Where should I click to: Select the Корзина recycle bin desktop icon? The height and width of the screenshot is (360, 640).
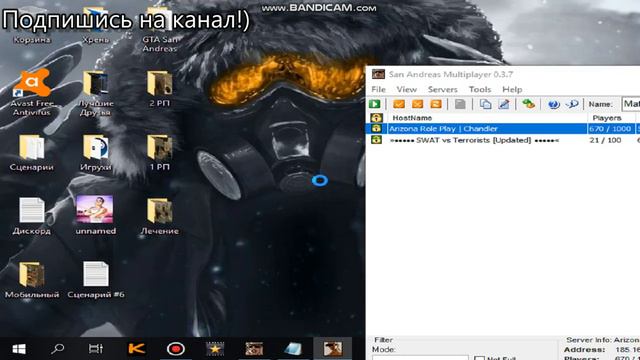[x=32, y=25]
